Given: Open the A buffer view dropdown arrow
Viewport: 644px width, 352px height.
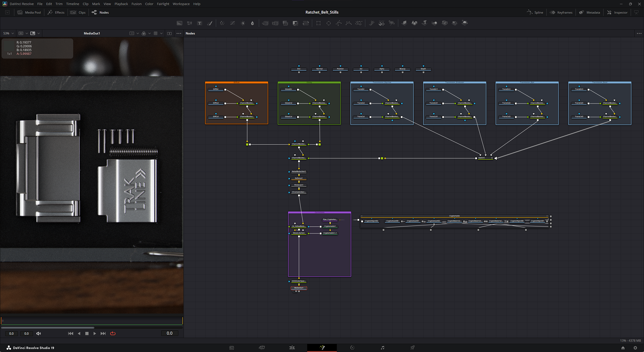Looking at the screenshot, I should (27, 34).
